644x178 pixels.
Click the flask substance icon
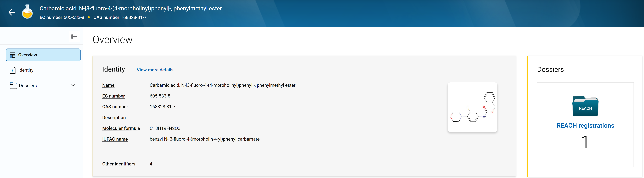point(27,12)
